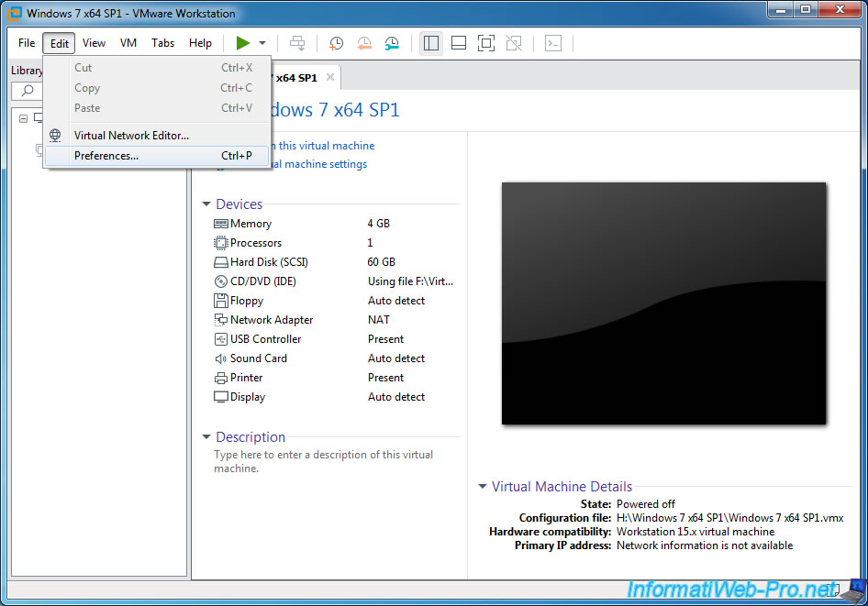The image size is (868, 606).
Task: Enter full screen mode icon
Action: pos(486,43)
